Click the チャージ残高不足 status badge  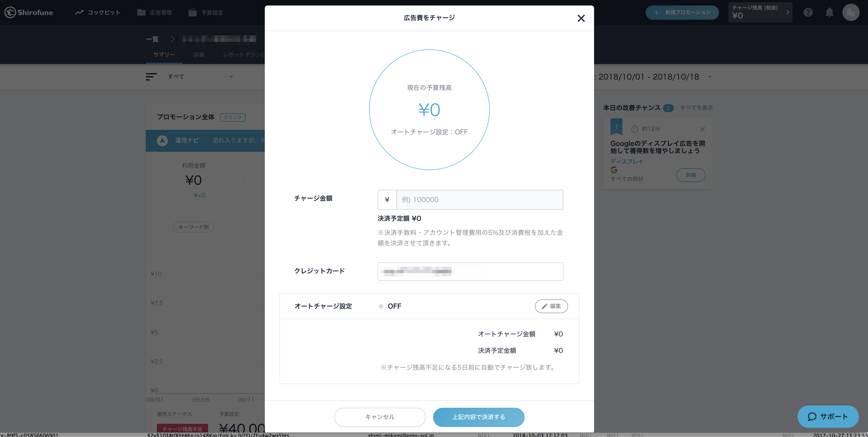[182, 429]
